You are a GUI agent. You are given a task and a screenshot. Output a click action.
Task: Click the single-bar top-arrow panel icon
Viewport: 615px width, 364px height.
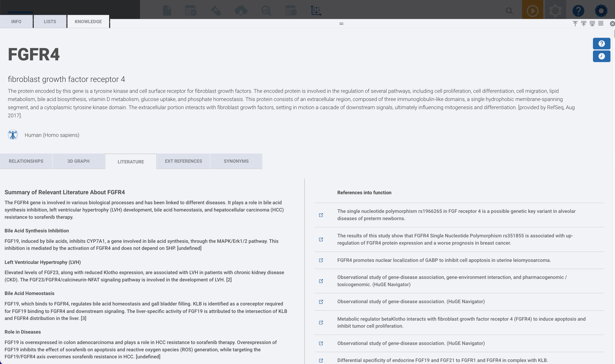point(575,24)
